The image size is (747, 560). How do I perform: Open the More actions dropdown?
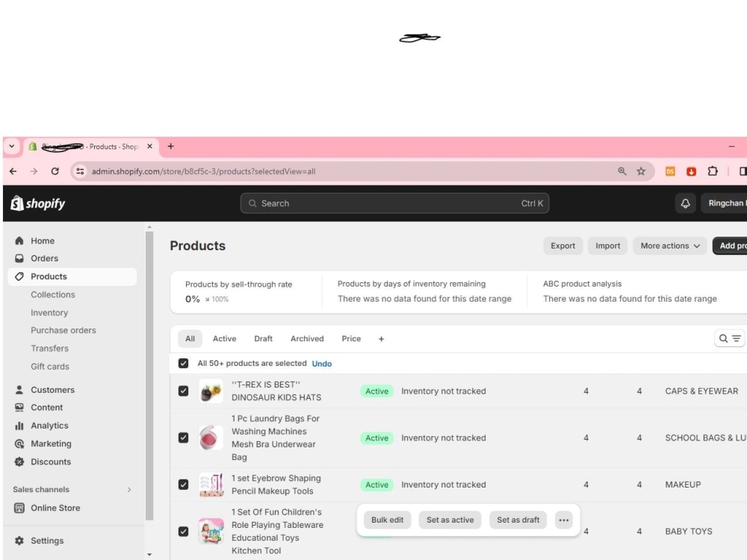click(x=669, y=246)
